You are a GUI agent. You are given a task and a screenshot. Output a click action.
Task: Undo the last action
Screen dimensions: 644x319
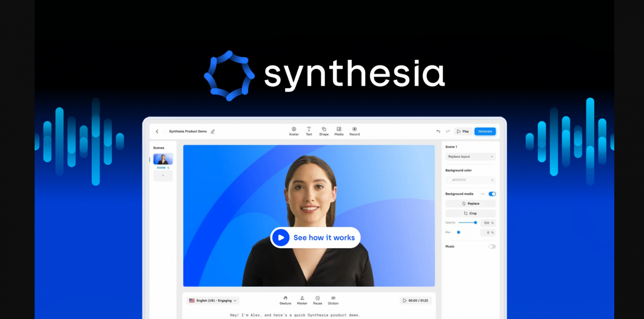point(438,131)
